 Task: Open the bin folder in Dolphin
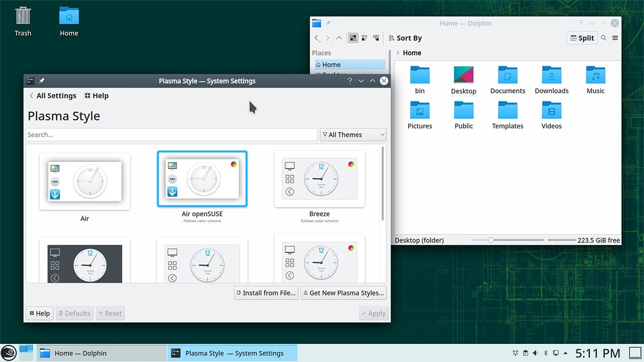tap(420, 80)
